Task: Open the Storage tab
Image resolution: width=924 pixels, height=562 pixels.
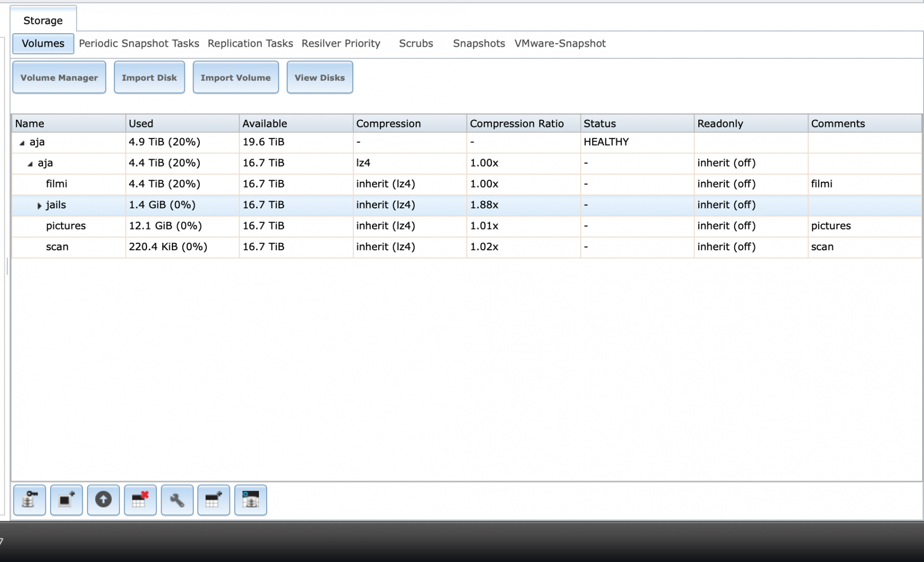Action: [43, 20]
